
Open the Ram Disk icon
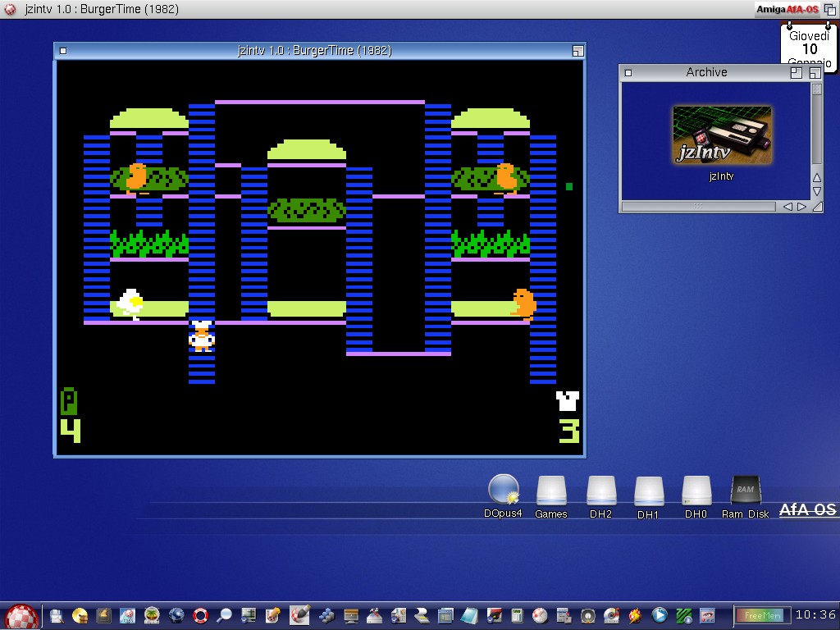(745, 491)
